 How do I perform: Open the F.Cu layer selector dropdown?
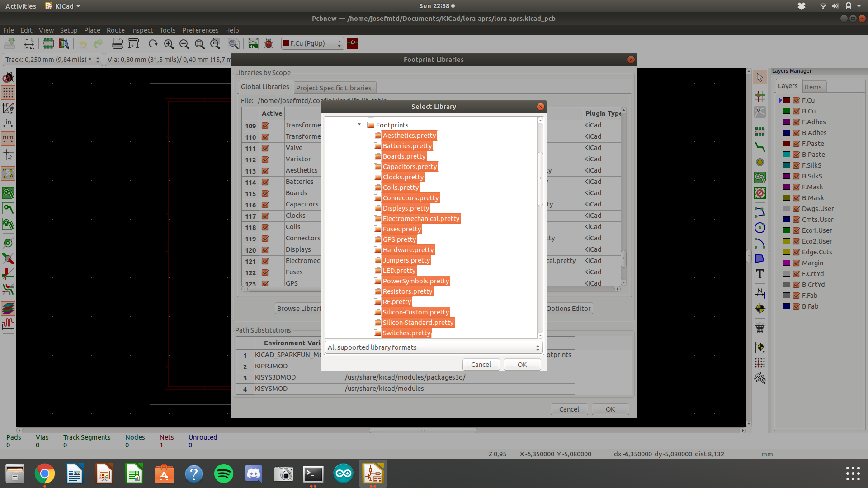(x=312, y=43)
